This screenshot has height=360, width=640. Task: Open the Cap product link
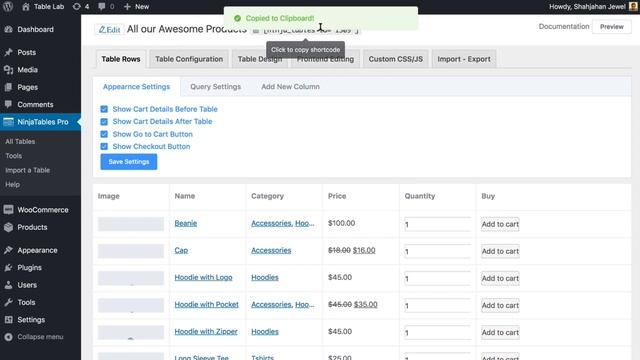pyautogui.click(x=181, y=250)
